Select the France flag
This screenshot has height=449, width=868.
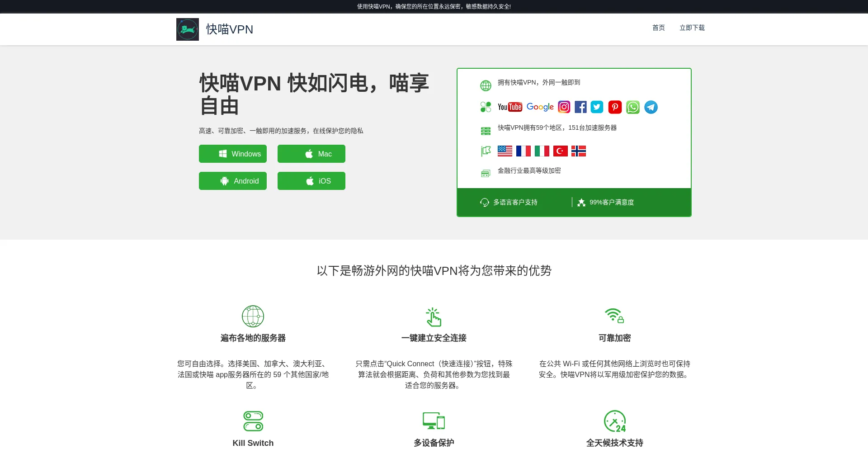tap(524, 151)
